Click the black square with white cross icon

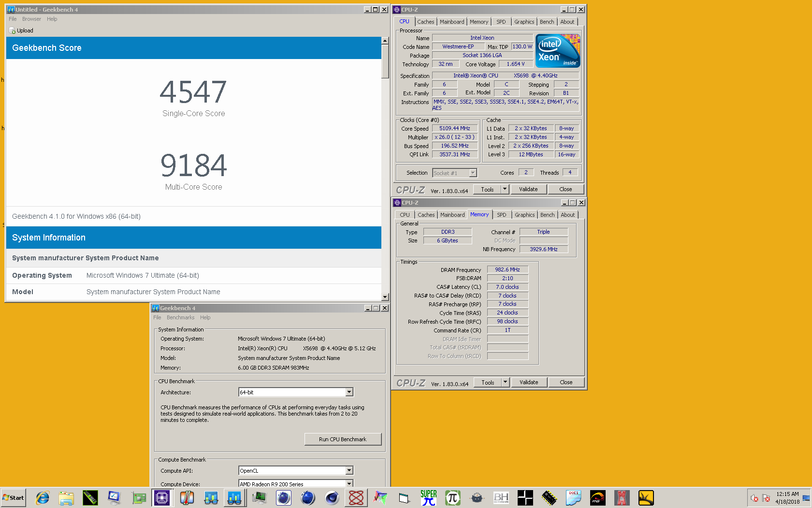click(525, 498)
